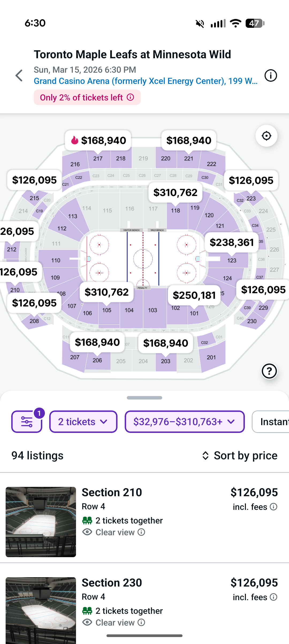Select section 201 on the seat map
The width and height of the screenshot is (289, 644).
point(211,357)
